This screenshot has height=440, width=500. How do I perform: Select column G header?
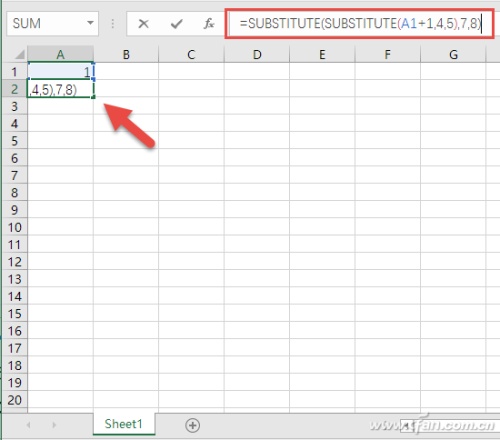453,54
